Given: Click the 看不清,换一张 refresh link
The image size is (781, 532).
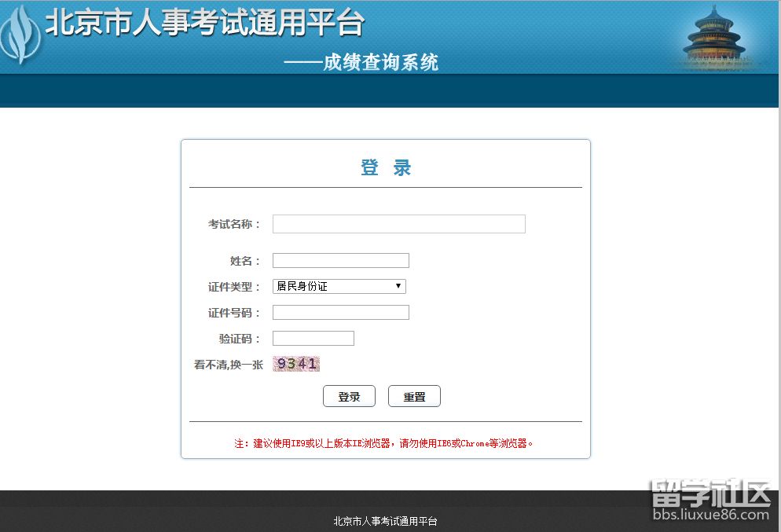Looking at the screenshot, I should point(228,365).
